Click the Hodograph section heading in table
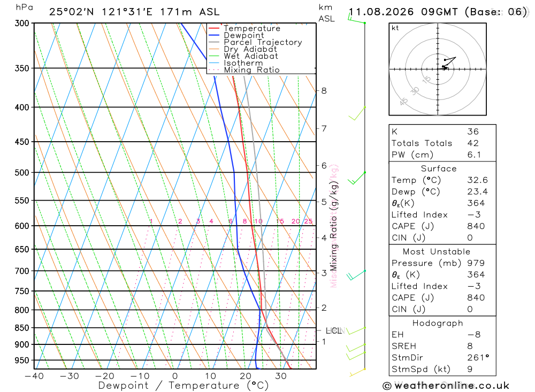This screenshot has width=535, height=392. click(x=438, y=323)
